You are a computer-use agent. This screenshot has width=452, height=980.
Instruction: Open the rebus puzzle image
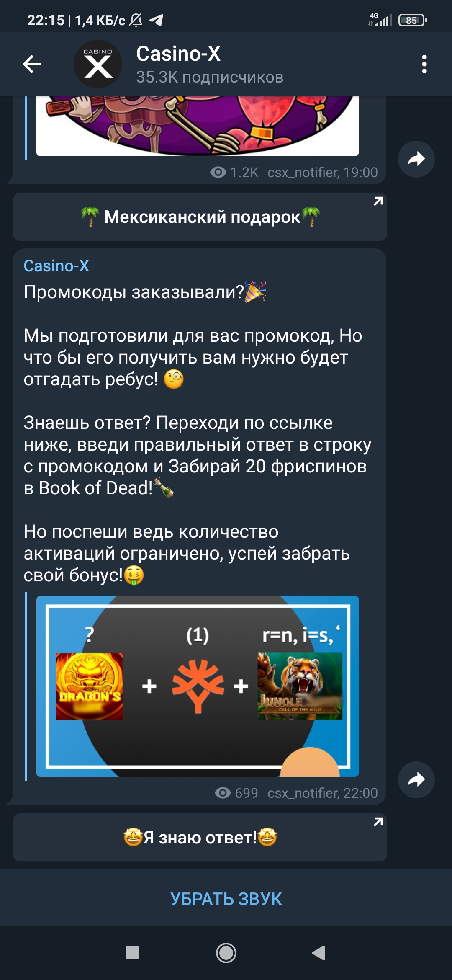tap(198, 686)
